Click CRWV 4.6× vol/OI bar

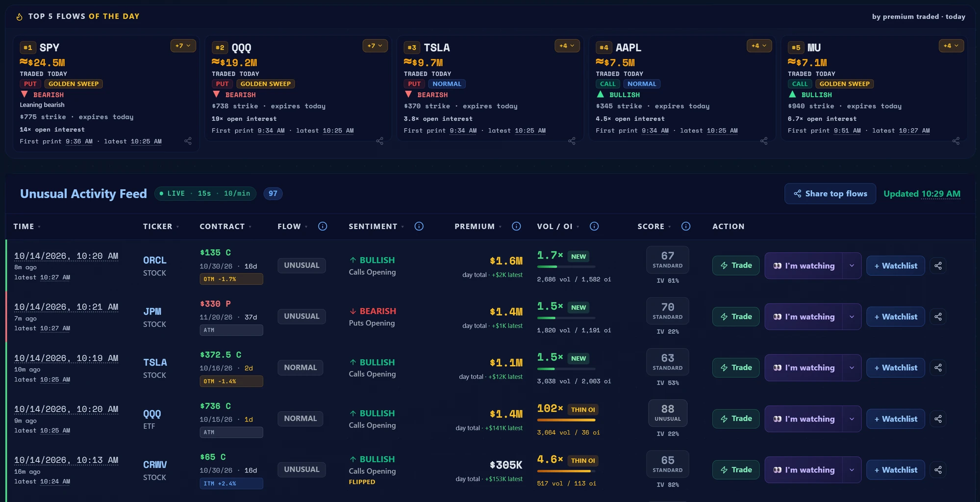[566, 471]
